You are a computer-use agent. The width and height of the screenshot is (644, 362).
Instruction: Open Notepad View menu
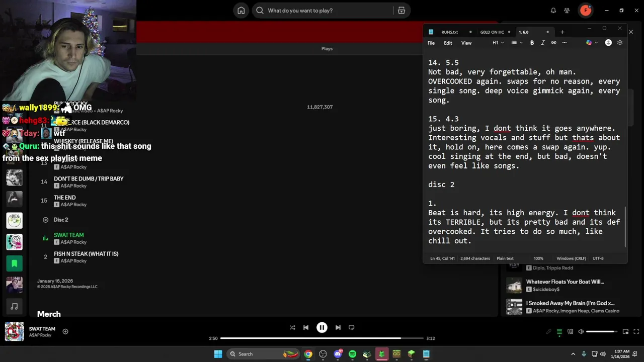pos(466,43)
